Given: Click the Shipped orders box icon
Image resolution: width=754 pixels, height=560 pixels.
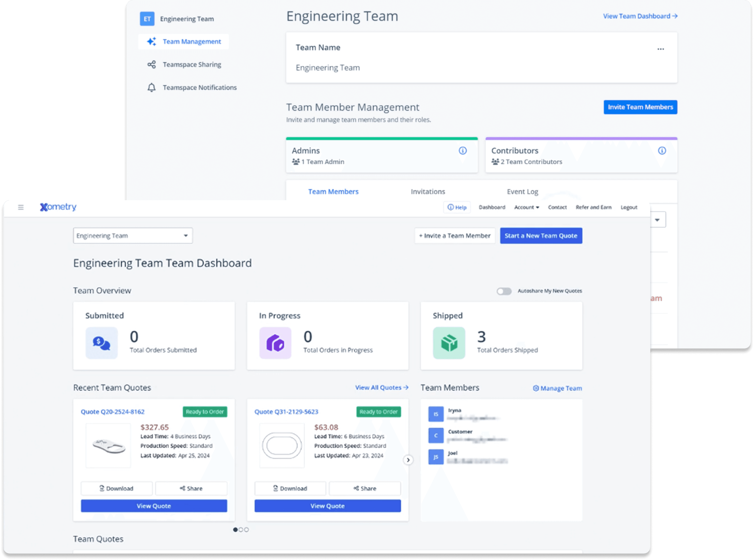Looking at the screenshot, I should point(449,343).
